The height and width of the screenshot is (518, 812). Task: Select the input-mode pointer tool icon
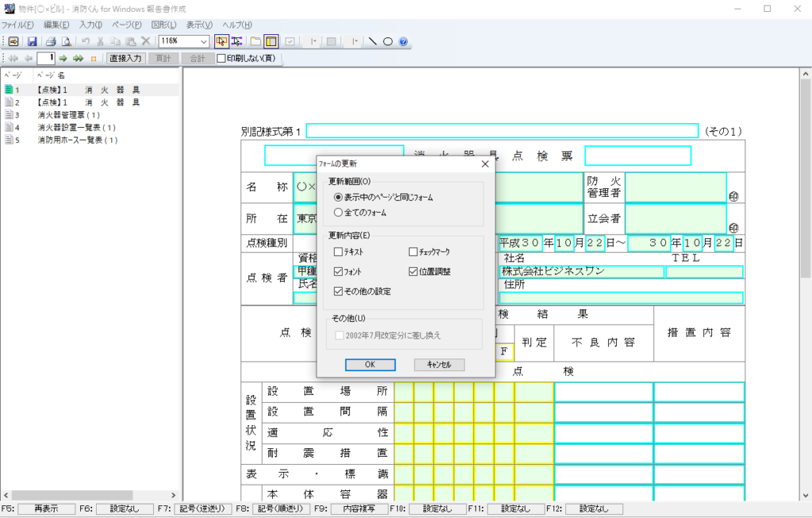coord(222,41)
